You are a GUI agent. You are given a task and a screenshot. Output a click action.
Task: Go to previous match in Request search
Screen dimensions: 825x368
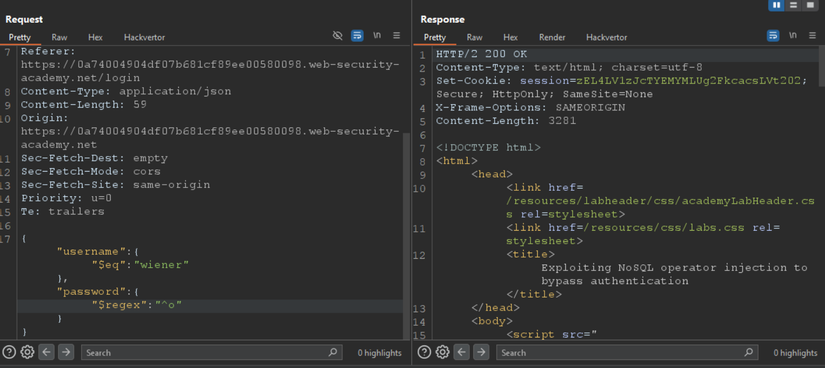47,352
